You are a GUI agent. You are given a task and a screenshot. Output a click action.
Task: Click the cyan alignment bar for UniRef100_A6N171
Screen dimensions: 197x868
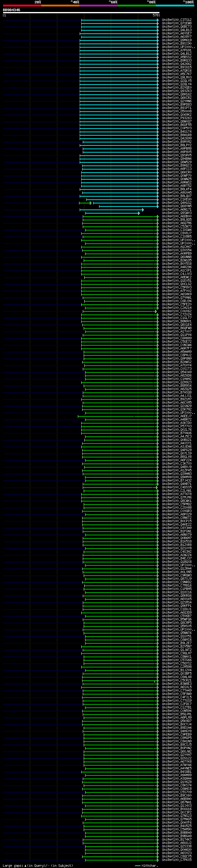coord(112,210)
